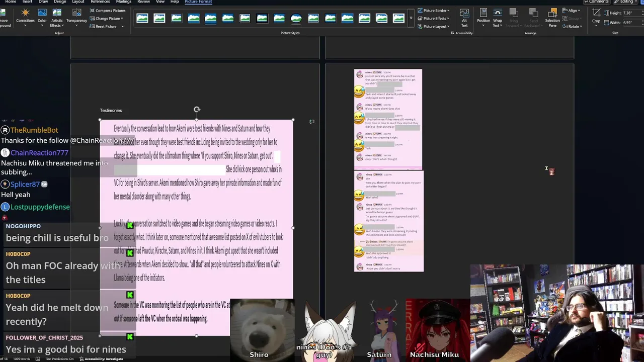Click Reset Picture

click(103, 26)
